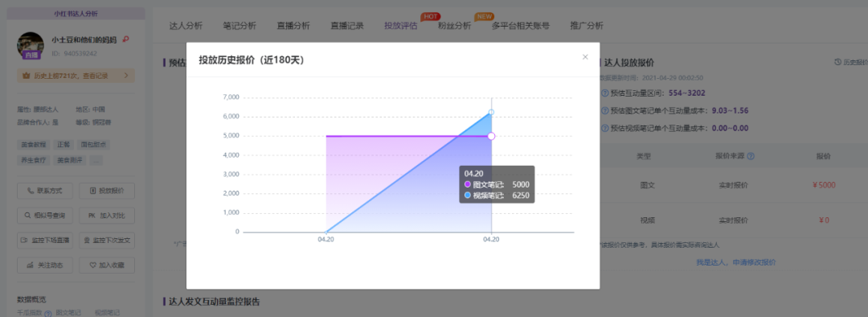Open the 达人分析 tab
The width and height of the screenshot is (868, 317).
coord(186,26)
